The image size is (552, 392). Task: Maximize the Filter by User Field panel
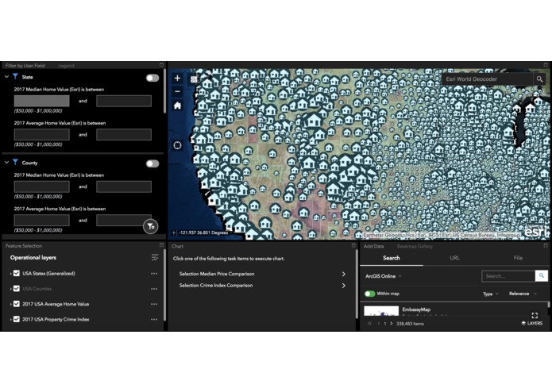pos(161,65)
